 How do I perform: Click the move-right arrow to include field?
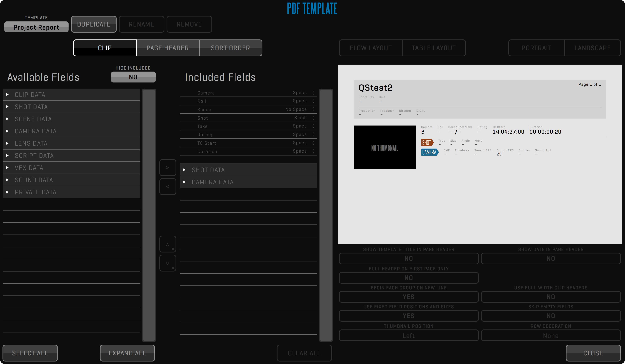(168, 168)
